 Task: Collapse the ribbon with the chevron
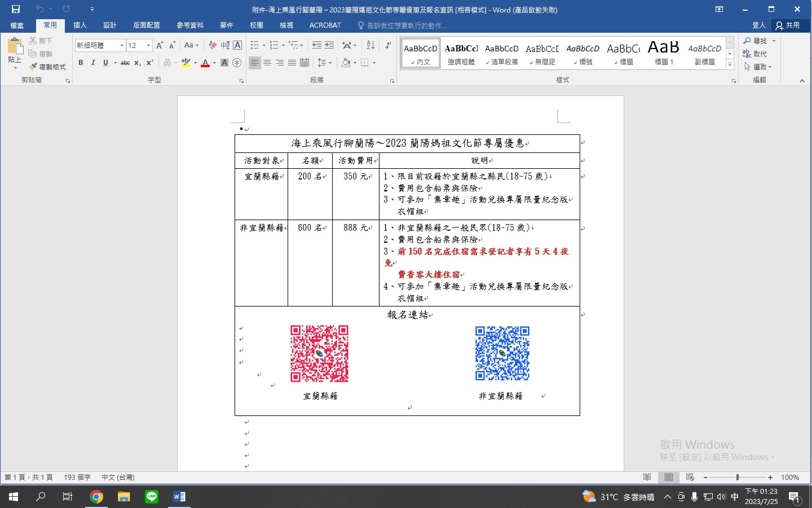tap(802, 81)
